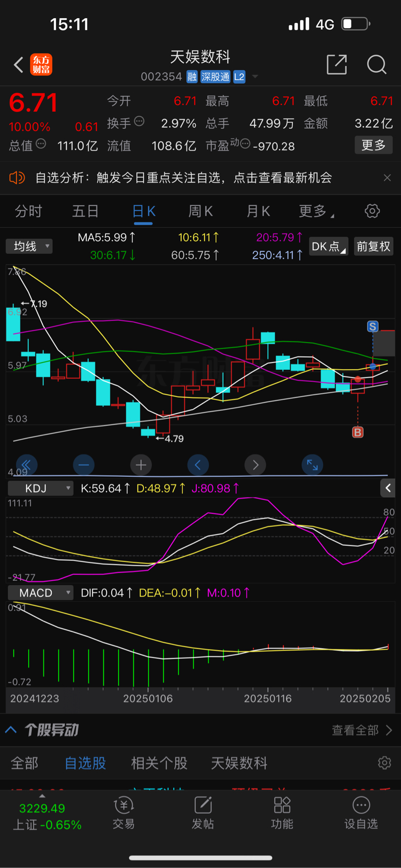Tap the 市盈 info circle icon
This screenshot has height=868, width=401.
[245, 144]
